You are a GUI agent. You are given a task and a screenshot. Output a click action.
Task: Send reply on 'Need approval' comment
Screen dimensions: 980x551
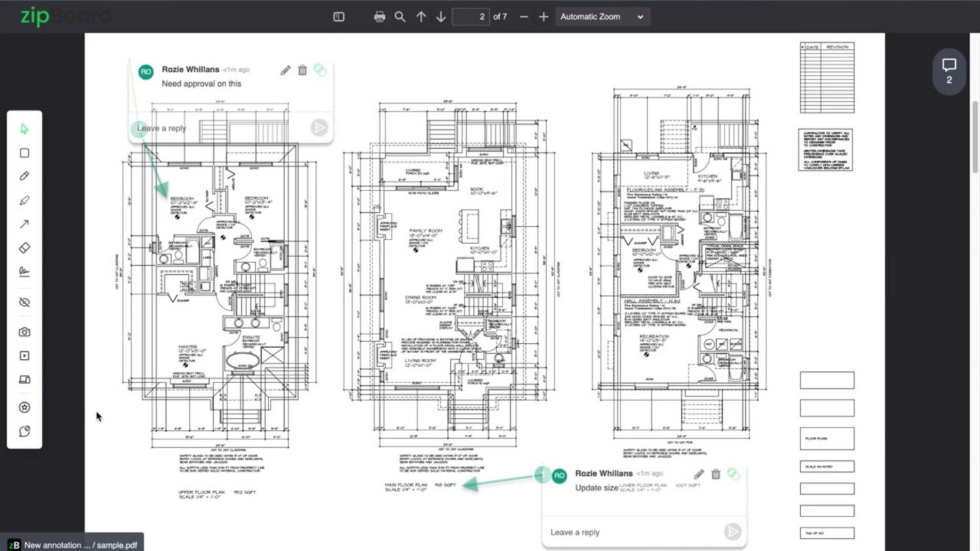(319, 128)
